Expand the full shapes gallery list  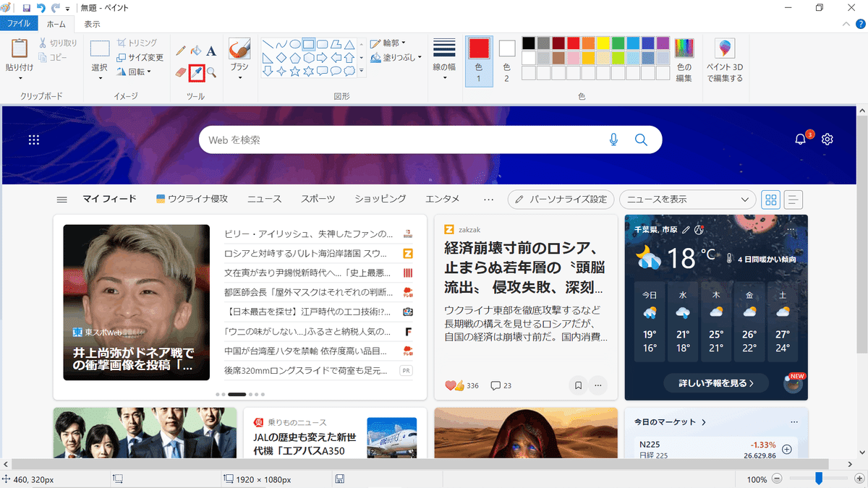coord(361,71)
